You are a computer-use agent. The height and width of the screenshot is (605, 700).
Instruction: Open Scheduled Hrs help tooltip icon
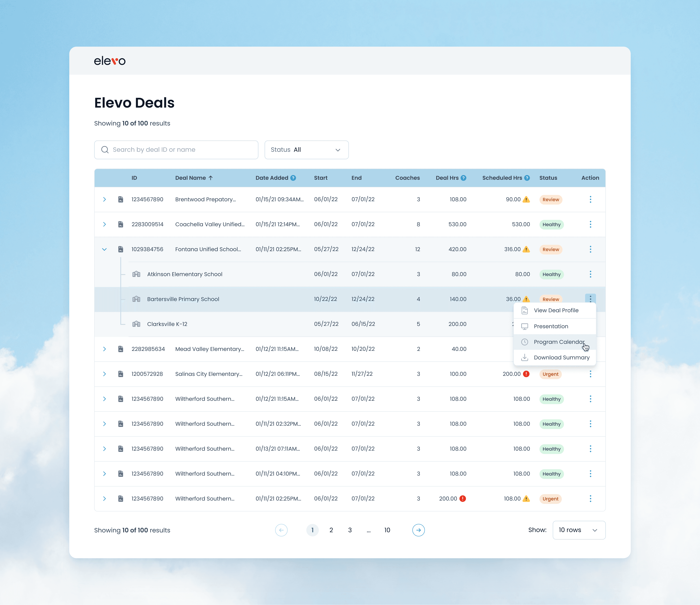click(x=527, y=178)
